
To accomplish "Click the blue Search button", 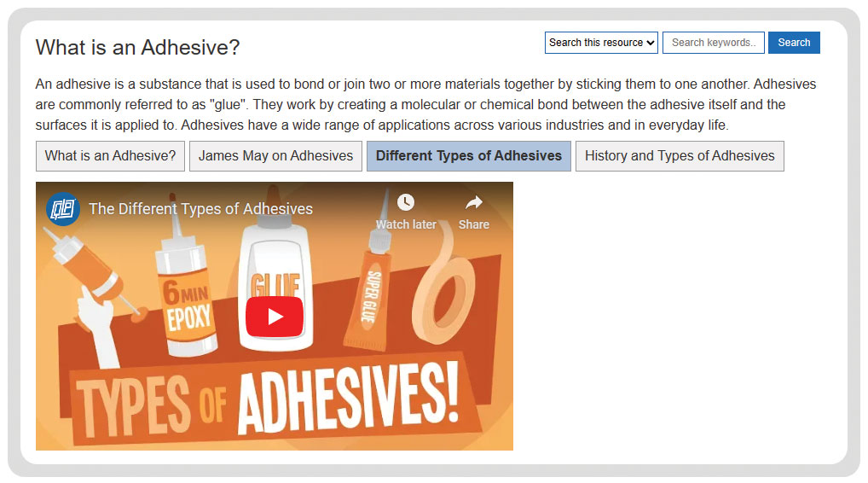I will 794,43.
